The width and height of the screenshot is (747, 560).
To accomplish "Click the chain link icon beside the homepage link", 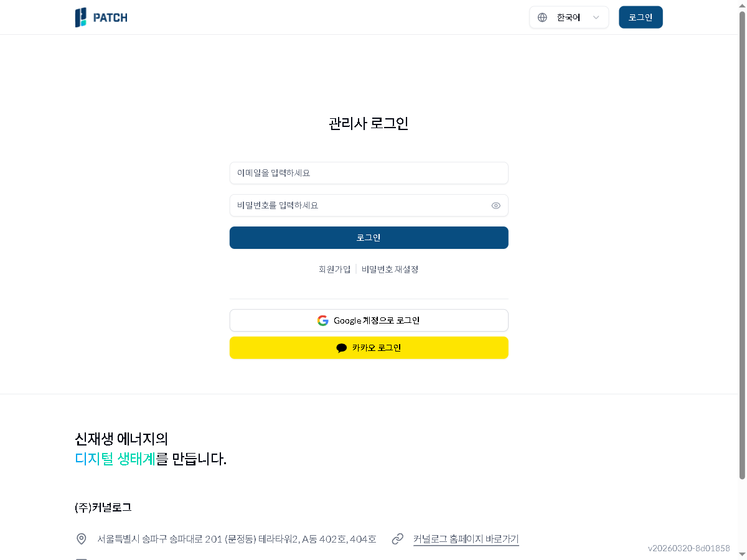I will (x=398, y=539).
